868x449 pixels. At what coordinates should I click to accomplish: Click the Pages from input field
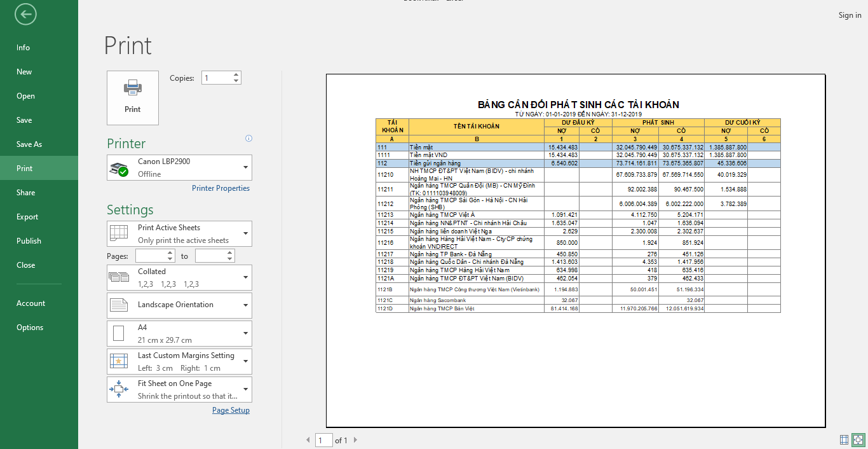[x=151, y=256]
